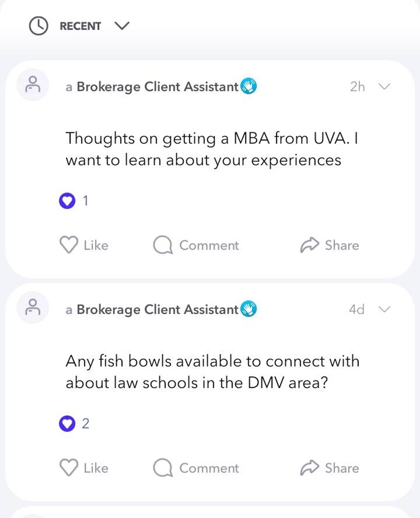This screenshot has height=518, width=420.
Task: Expand options chevron on the 2h post
Action: (384, 87)
